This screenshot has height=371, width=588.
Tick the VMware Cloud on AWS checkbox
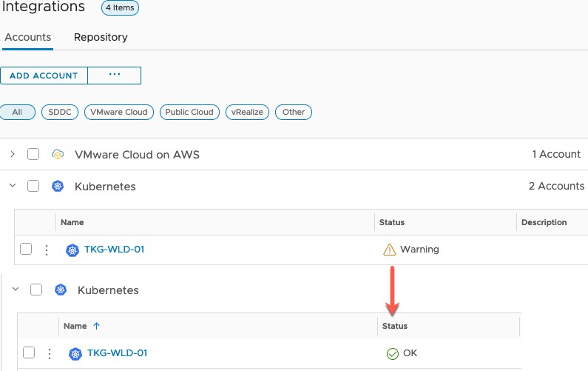coord(33,154)
